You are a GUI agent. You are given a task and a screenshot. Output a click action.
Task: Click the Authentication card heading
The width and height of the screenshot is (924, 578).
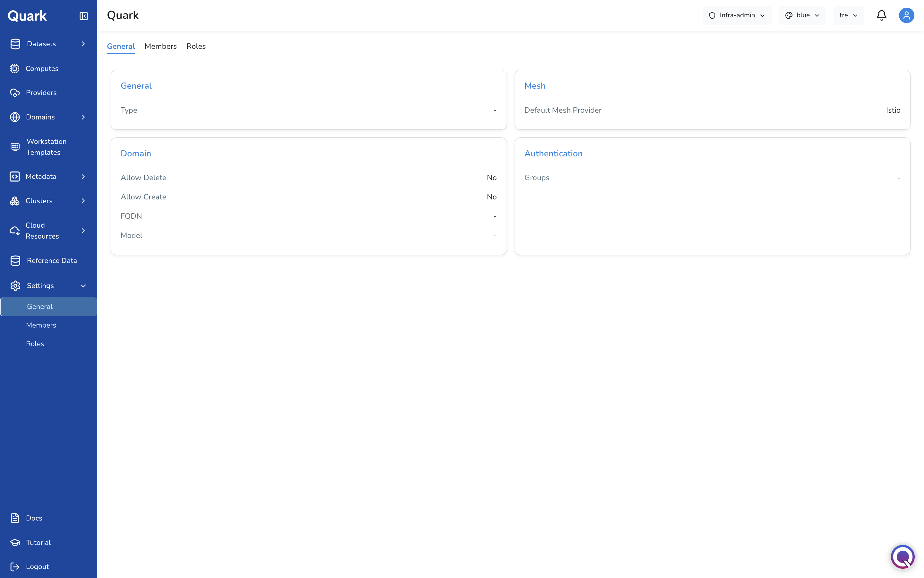tap(553, 154)
